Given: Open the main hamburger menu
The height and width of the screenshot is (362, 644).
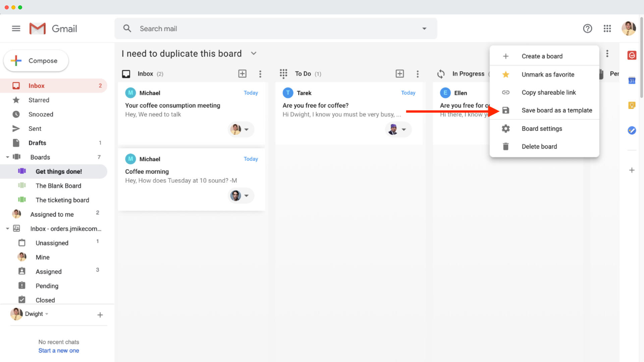Looking at the screenshot, I should [x=16, y=28].
